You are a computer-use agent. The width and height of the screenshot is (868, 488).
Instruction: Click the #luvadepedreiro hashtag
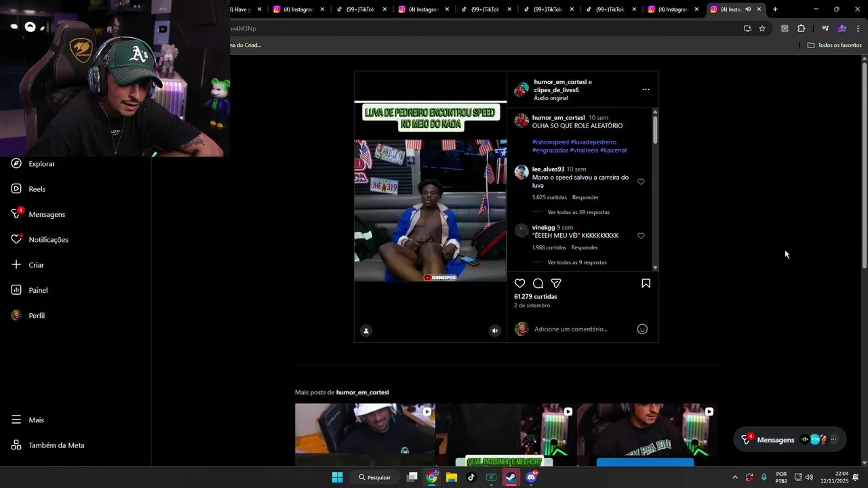coord(593,142)
